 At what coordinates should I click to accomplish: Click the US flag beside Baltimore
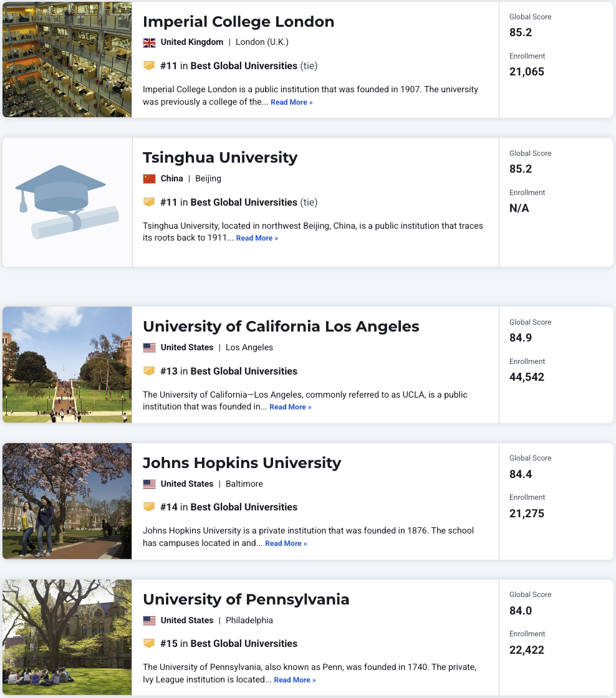(149, 484)
